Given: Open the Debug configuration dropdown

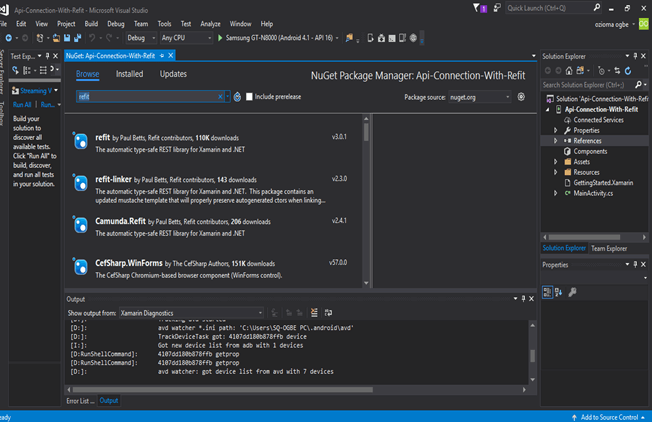Looking at the screenshot, I should pos(141,38).
